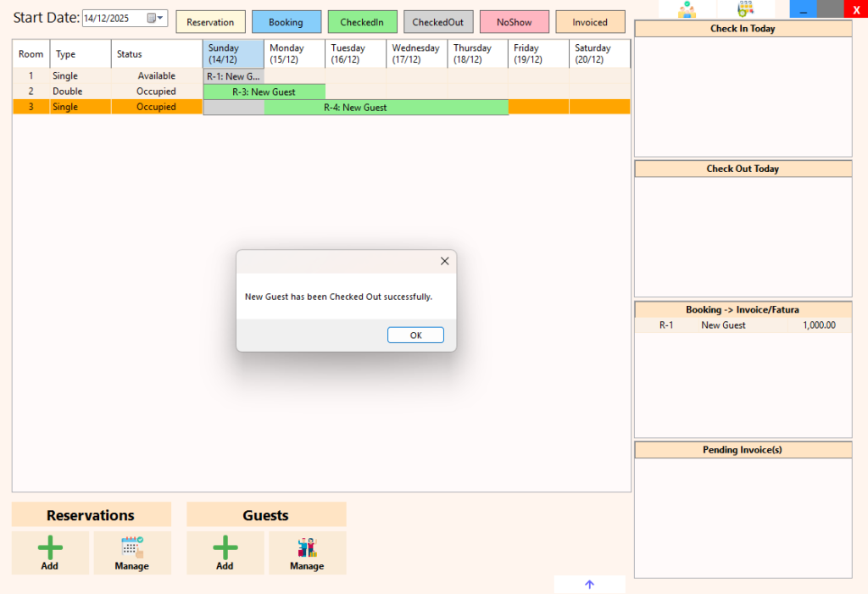Click the Status column header
This screenshot has width=868, height=594.
click(156, 54)
